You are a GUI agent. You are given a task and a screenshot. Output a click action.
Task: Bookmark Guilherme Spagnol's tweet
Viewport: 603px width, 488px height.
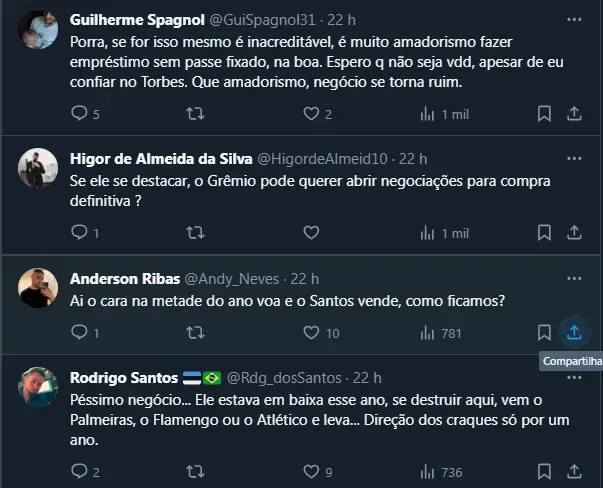pyautogui.click(x=544, y=114)
